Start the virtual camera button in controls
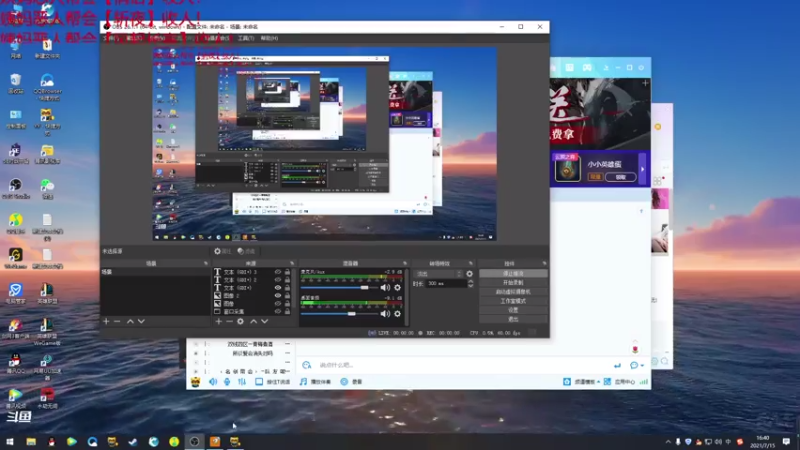800x450 pixels. click(513, 292)
